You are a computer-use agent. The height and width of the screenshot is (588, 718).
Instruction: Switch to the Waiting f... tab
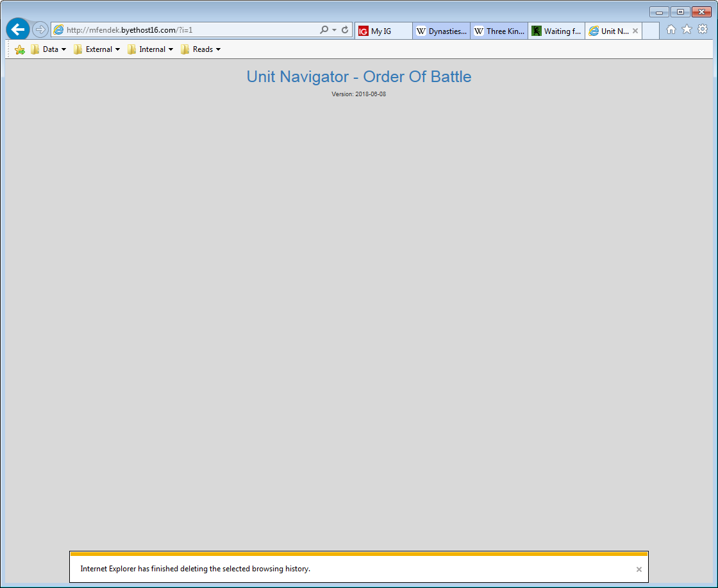[x=556, y=31]
